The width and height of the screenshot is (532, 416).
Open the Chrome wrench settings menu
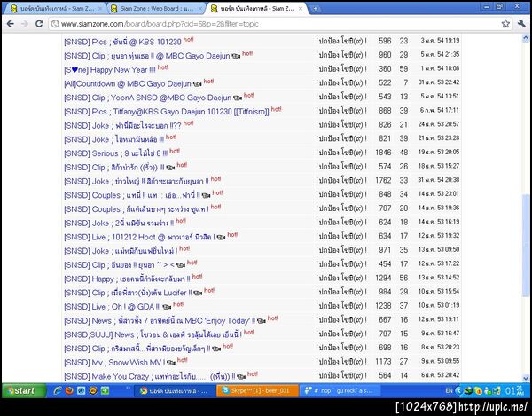521,24
